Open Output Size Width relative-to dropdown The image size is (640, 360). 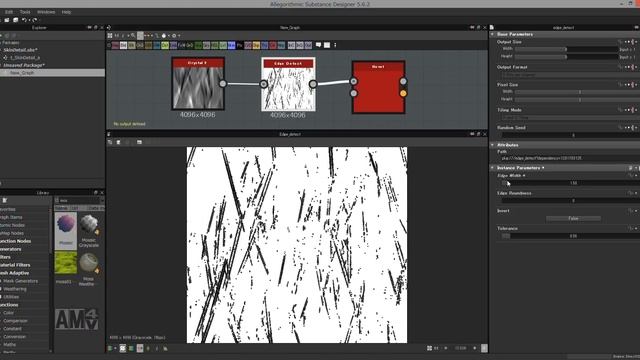(x=629, y=49)
